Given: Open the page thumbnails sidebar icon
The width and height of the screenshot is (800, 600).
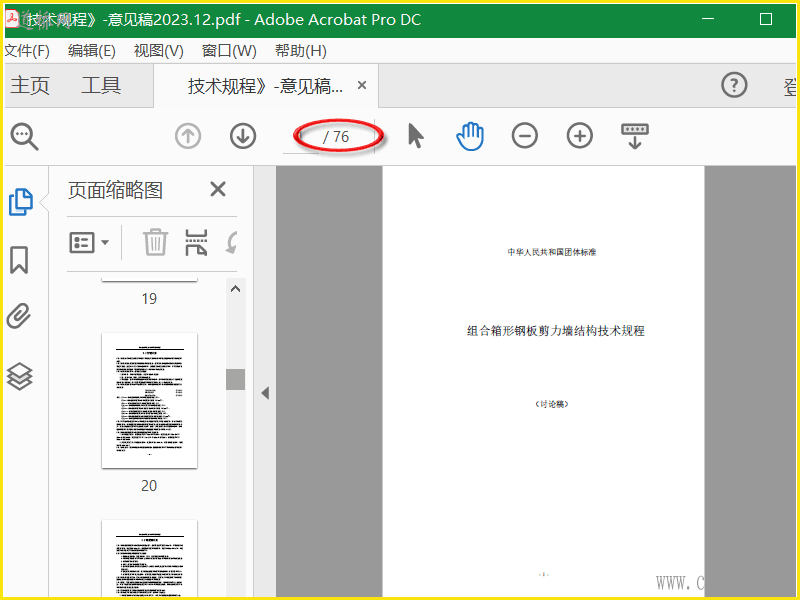Looking at the screenshot, I should (20, 202).
